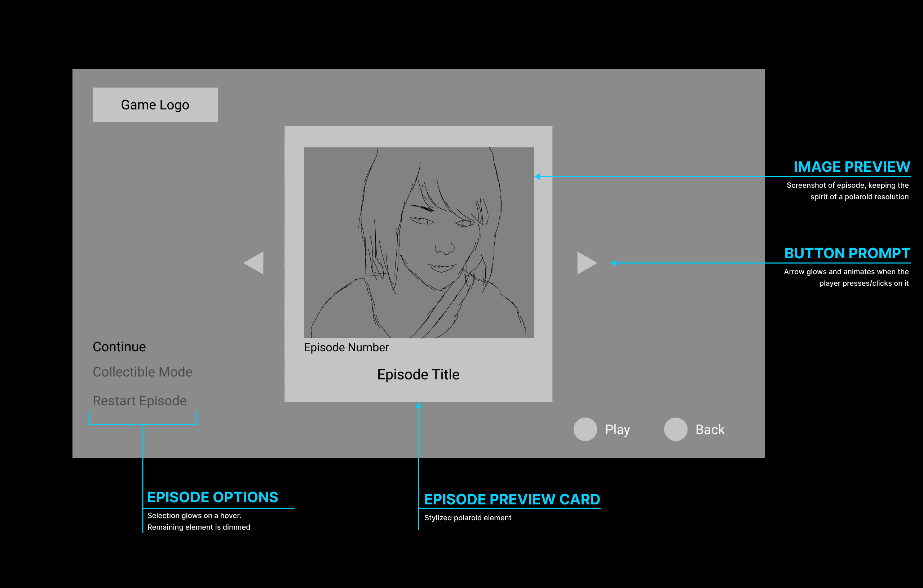Click the Back button label
Viewport: 923px width, 588px height.
pos(710,429)
